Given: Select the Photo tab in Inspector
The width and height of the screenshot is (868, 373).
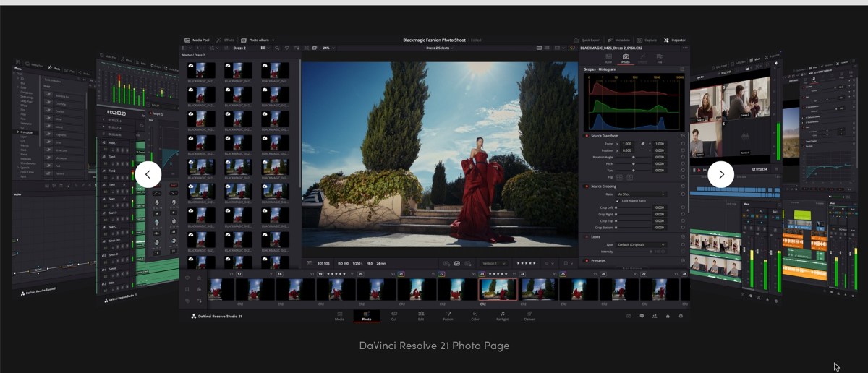Looking at the screenshot, I should tap(626, 59).
